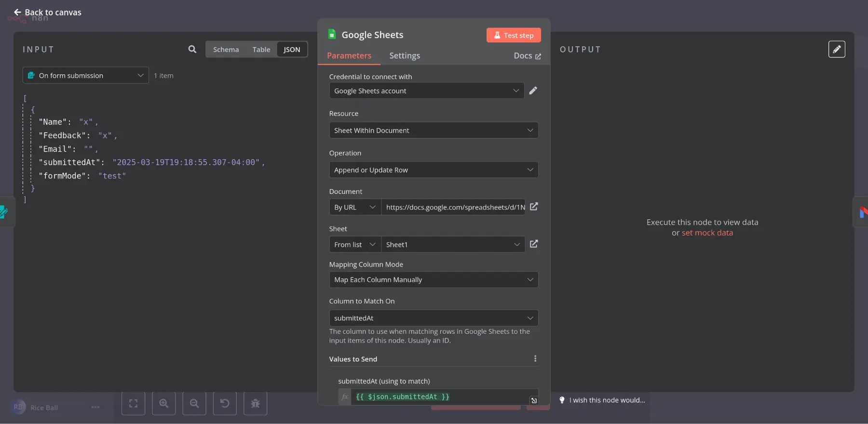Click the zoom out canvas button
Image resolution: width=868 pixels, height=424 pixels.
point(194,403)
